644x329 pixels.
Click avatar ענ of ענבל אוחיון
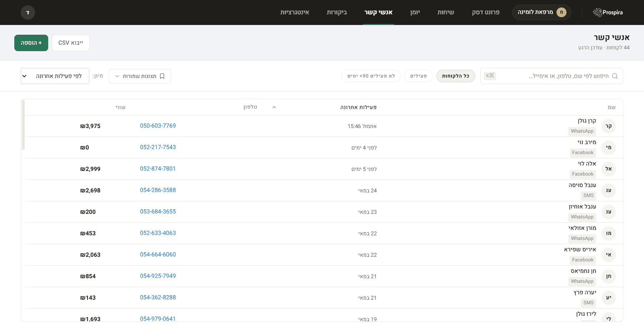click(x=609, y=212)
